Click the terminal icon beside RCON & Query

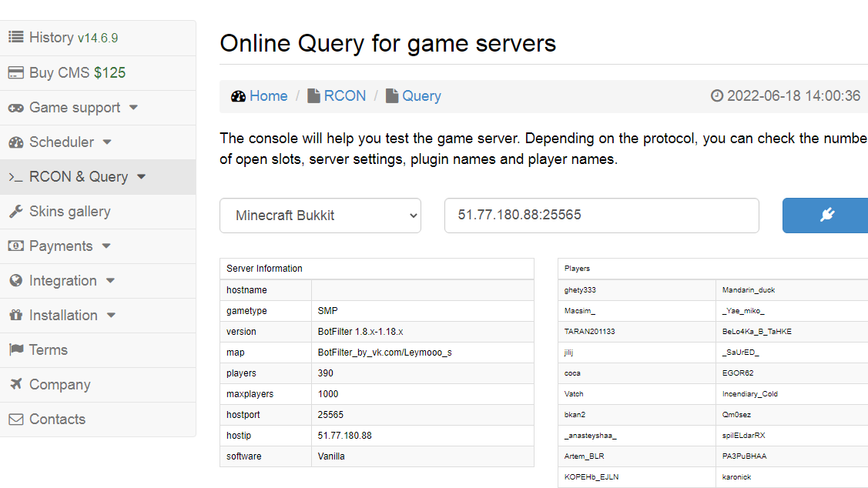pyautogui.click(x=15, y=176)
